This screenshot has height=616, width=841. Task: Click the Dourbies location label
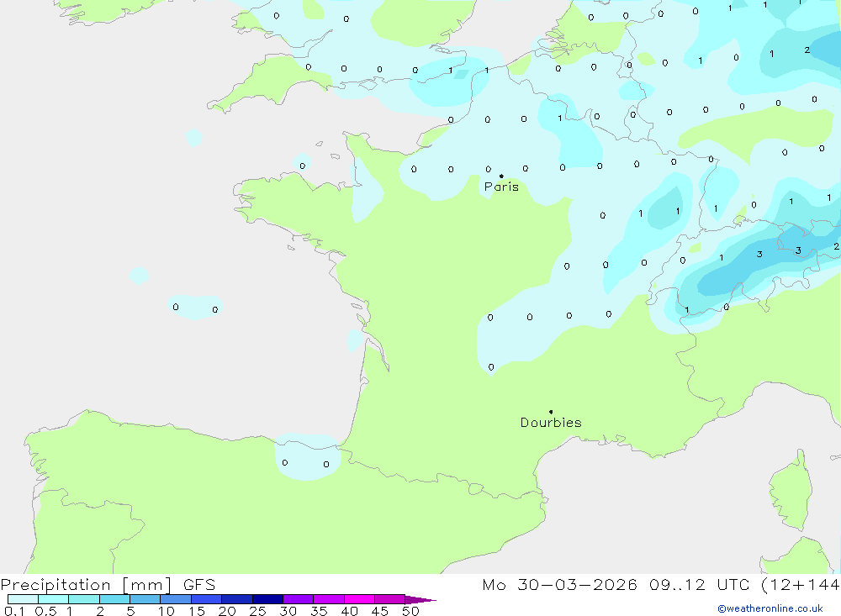551,423
